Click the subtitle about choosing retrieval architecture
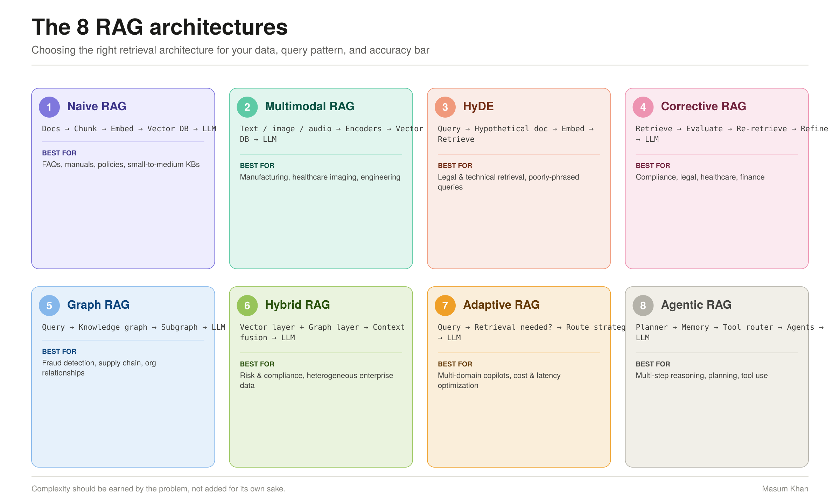This screenshot has width=840, height=504. [x=230, y=50]
